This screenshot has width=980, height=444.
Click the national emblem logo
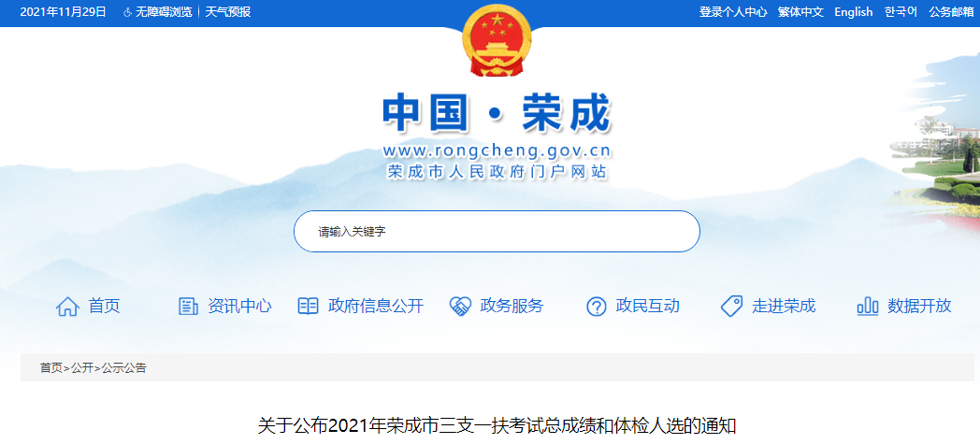(497, 40)
